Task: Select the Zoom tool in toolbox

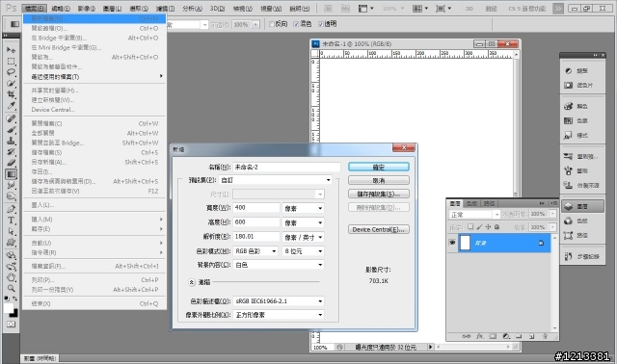Action: point(11,288)
